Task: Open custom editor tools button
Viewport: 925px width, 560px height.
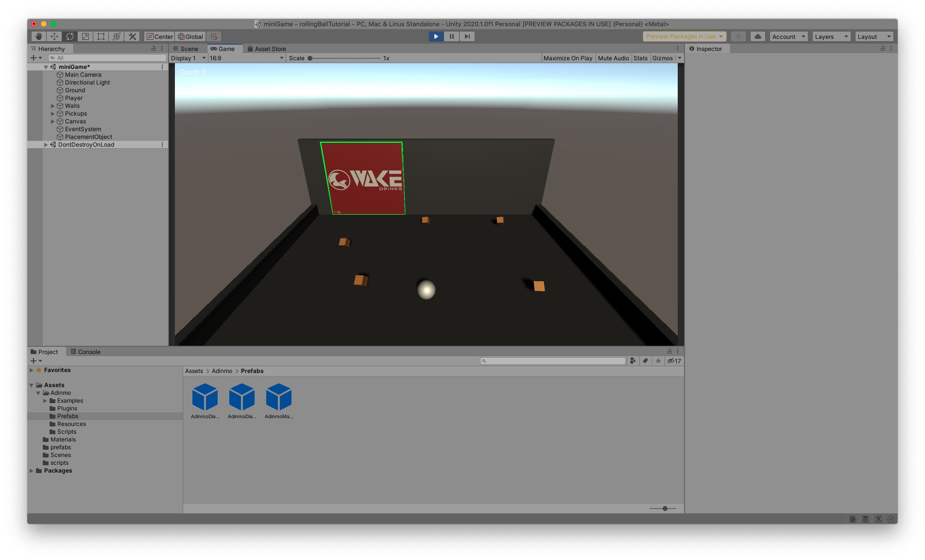Action: pos(132,36)
